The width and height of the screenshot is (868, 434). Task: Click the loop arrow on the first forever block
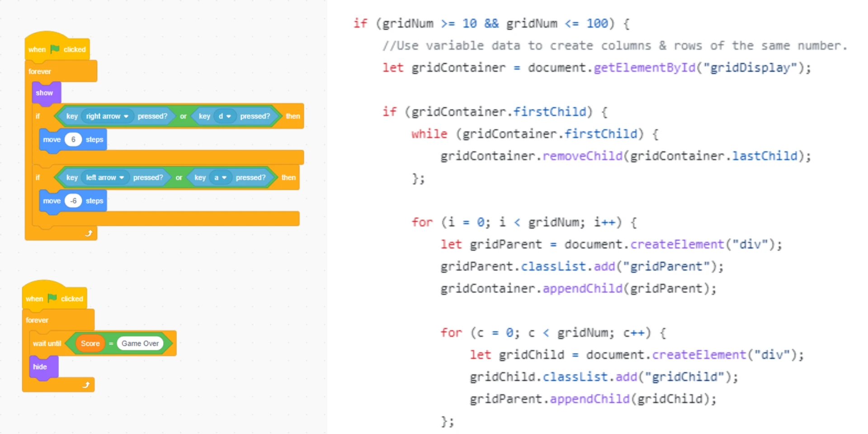click(89, 233)
